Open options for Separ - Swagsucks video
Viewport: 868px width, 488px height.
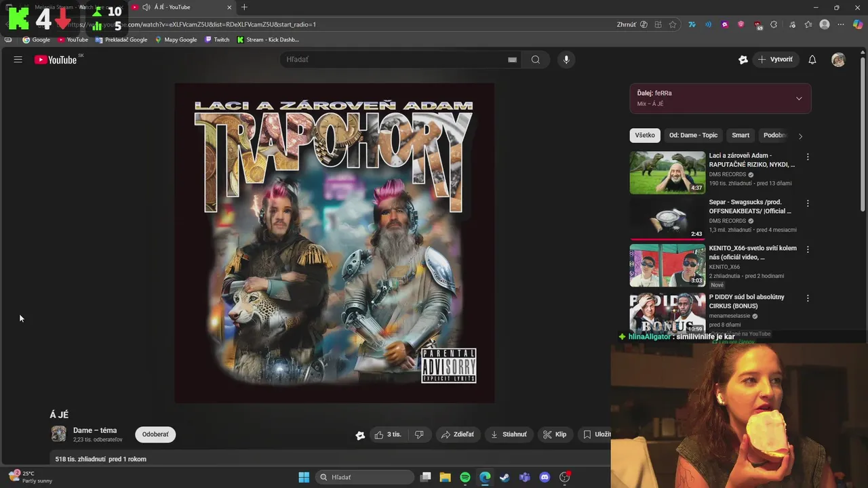(x=807, y=203)
